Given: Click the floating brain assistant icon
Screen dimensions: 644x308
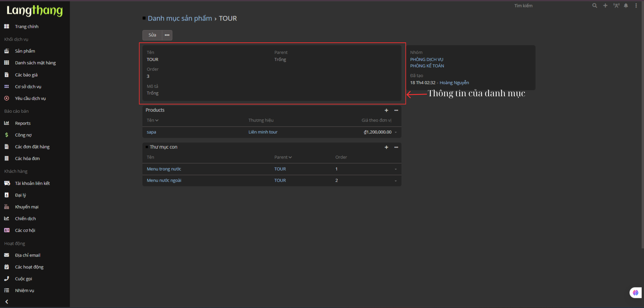Looking at the screenshot, I should [x=635, y=293].
